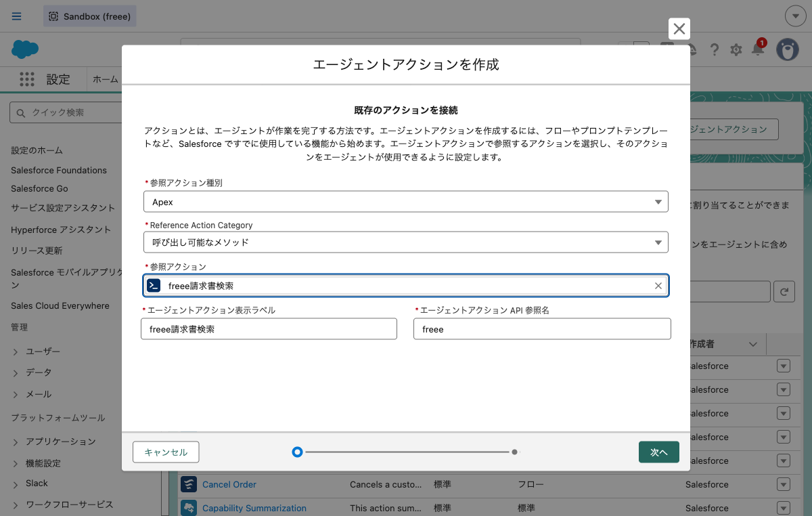Open your profile avatar menu
This screenshot has height=516, width=812.
788,49
